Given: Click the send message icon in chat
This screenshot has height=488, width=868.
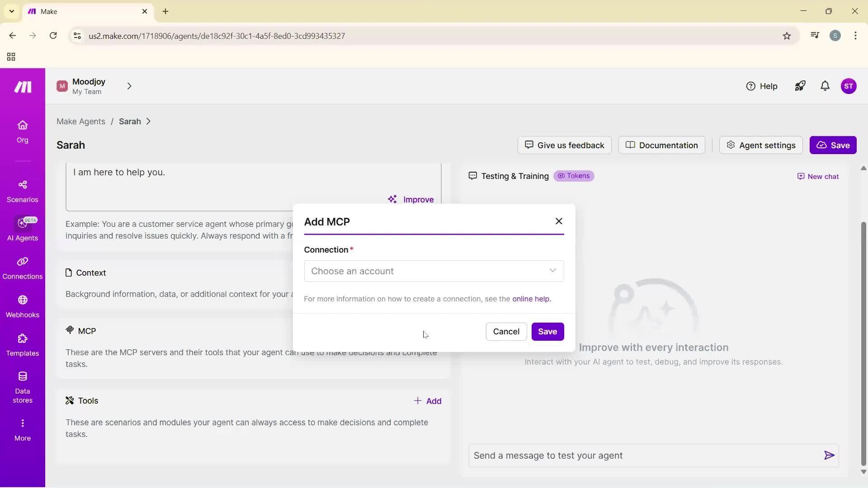Looking at the screenshot, I should point(829,455).
